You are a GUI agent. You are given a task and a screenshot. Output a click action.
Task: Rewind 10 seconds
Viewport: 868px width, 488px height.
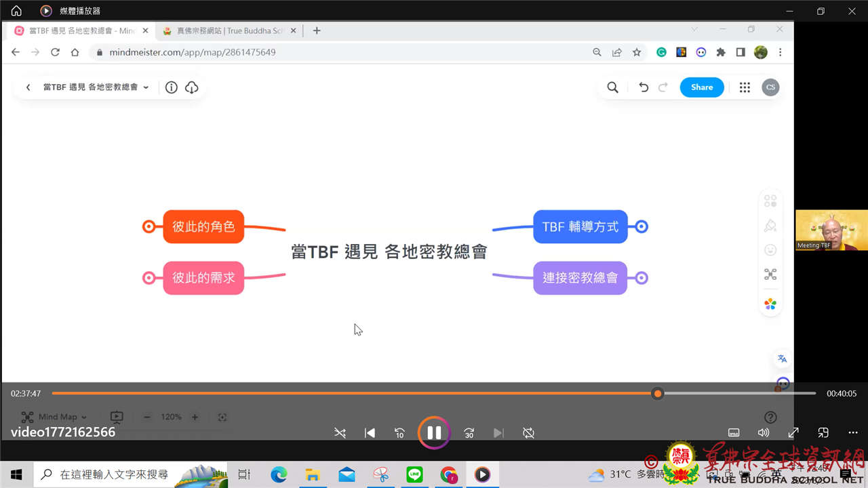click(400, 433)
